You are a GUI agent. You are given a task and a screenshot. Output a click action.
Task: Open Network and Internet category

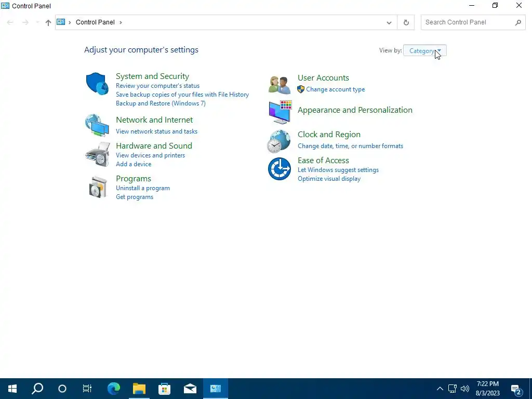tap(154, 120)
